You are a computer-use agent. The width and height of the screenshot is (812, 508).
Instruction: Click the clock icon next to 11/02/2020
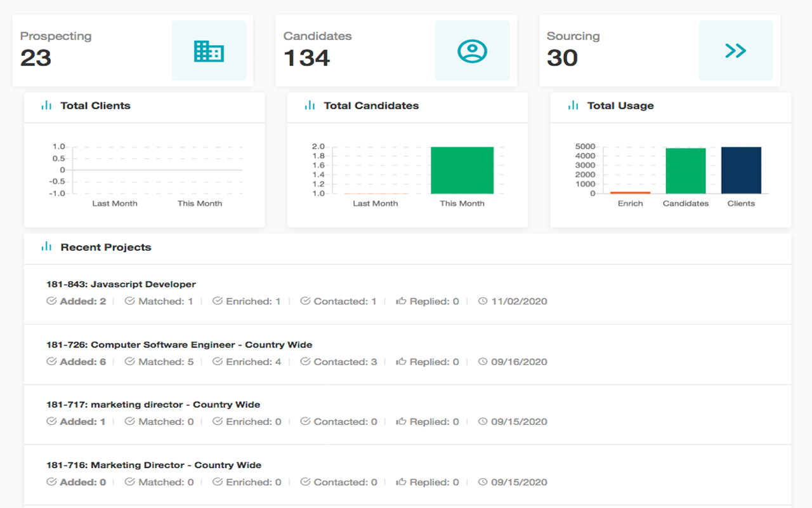[483, 301]
